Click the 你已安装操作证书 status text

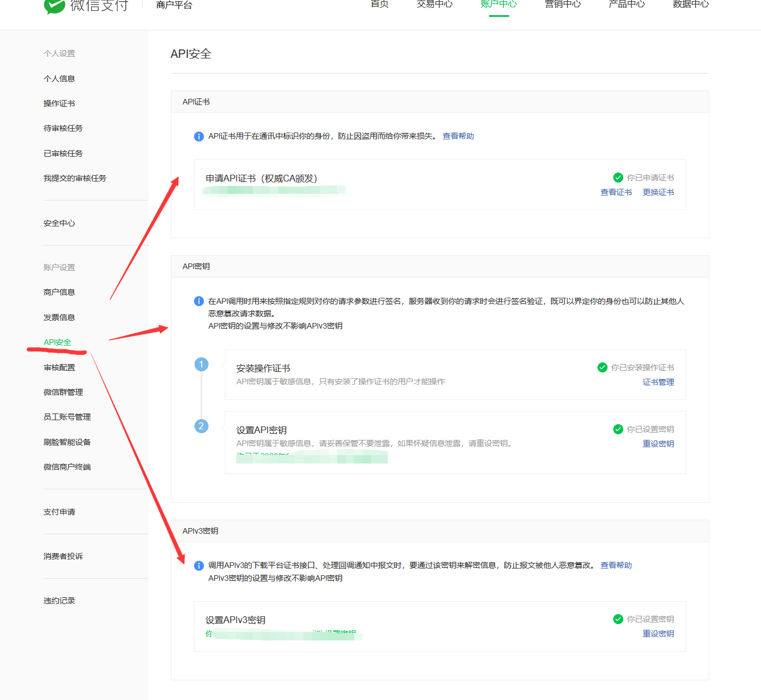click(642, 367)
